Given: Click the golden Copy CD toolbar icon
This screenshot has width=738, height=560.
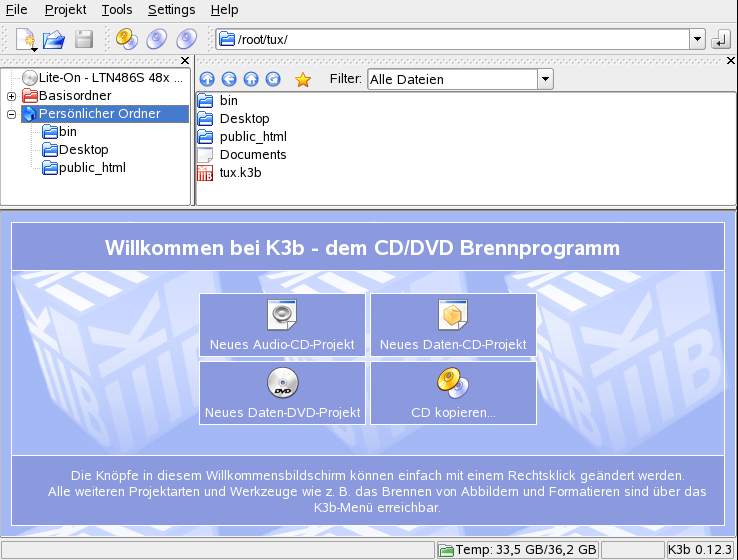Looking at the screenshot, I should (127, 39).
